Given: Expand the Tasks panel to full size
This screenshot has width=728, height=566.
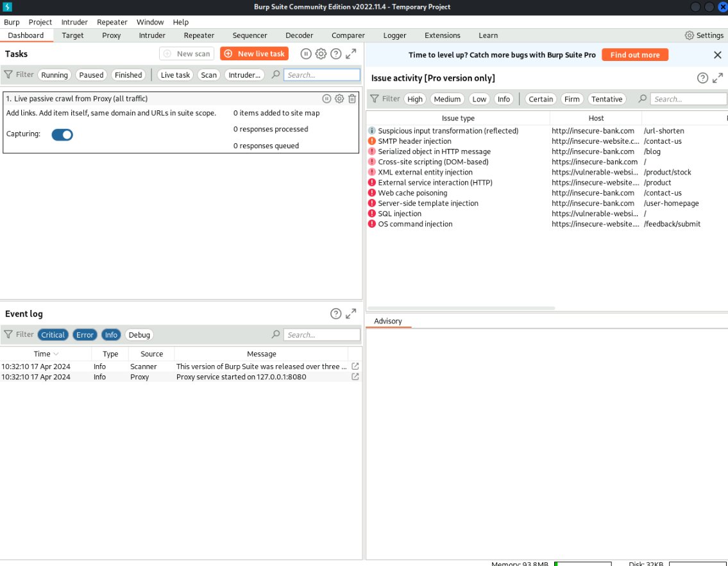Looking at the screenshot, I should point(351,54).
